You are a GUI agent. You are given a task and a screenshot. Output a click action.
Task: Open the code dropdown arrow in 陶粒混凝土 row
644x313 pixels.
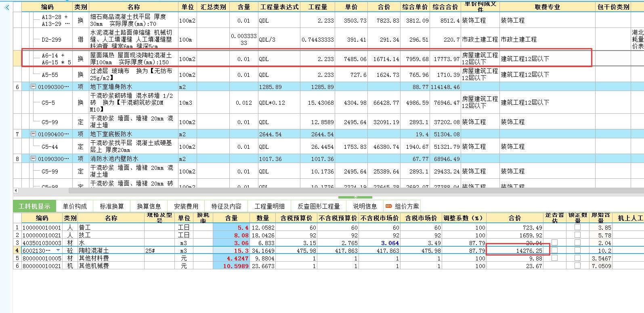click(x=58, y=250)
